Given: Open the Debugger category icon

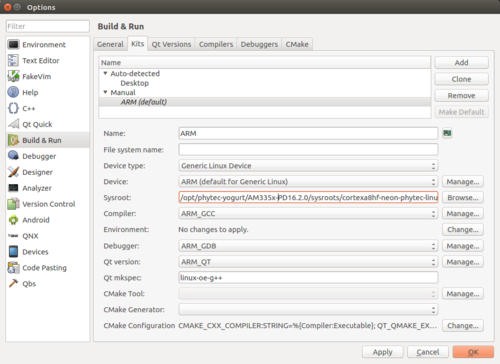Looking at the screenshot, I should click(13, 156).
